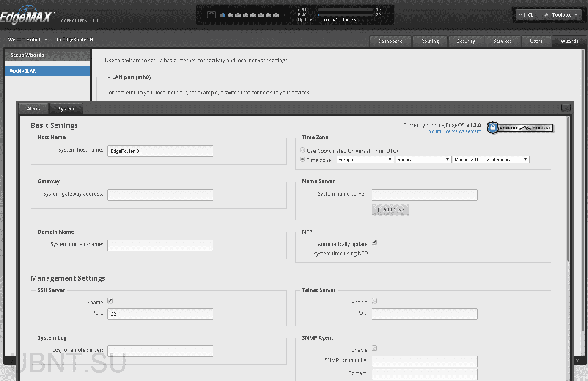Click Add New name server button
Image resolution: width=588 pixels, height=381 pixels.
point(390,210)
